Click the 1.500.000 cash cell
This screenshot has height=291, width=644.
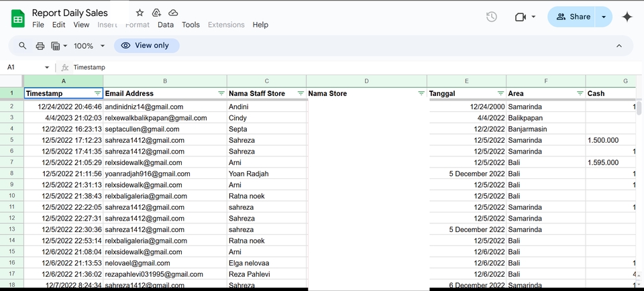click(x=611, y=140)
